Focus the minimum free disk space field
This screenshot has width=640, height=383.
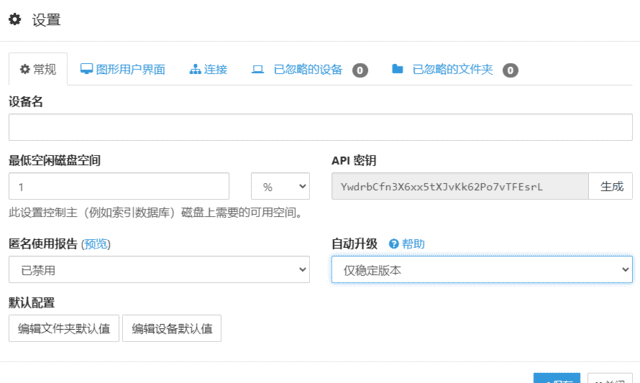point(119,187)
